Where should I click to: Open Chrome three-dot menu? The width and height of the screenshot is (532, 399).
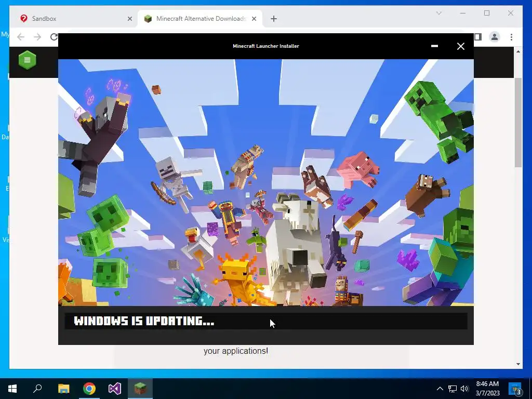click(x=511, y=37)
